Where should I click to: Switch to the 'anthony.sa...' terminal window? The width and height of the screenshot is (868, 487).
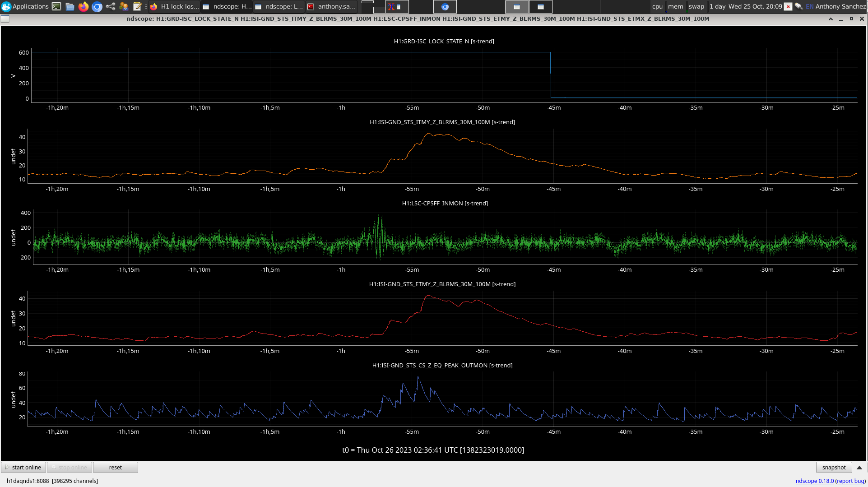point(332,6)
